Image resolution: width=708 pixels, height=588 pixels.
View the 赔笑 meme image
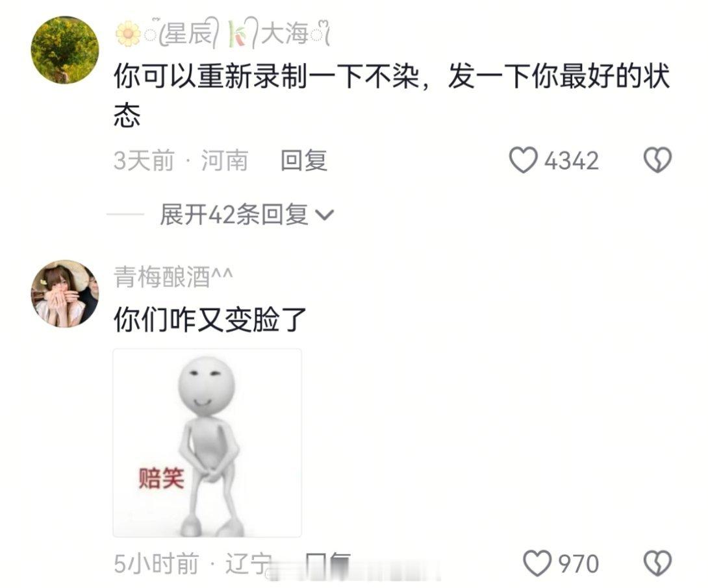pyautogui.click(x=207, y=443)
